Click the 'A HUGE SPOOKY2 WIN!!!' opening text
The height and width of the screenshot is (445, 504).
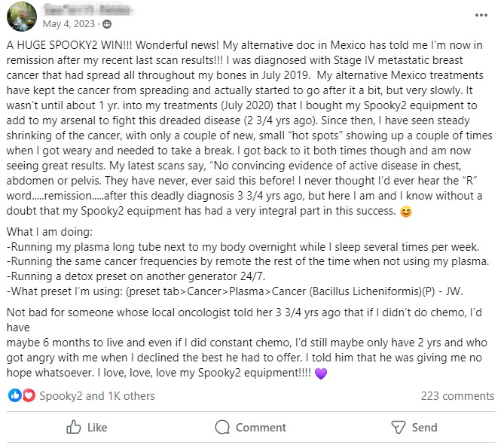[69, 45]
